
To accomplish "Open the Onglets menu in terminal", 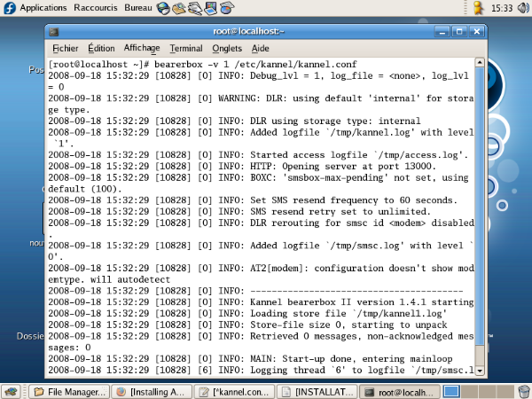I will (227, 49).
